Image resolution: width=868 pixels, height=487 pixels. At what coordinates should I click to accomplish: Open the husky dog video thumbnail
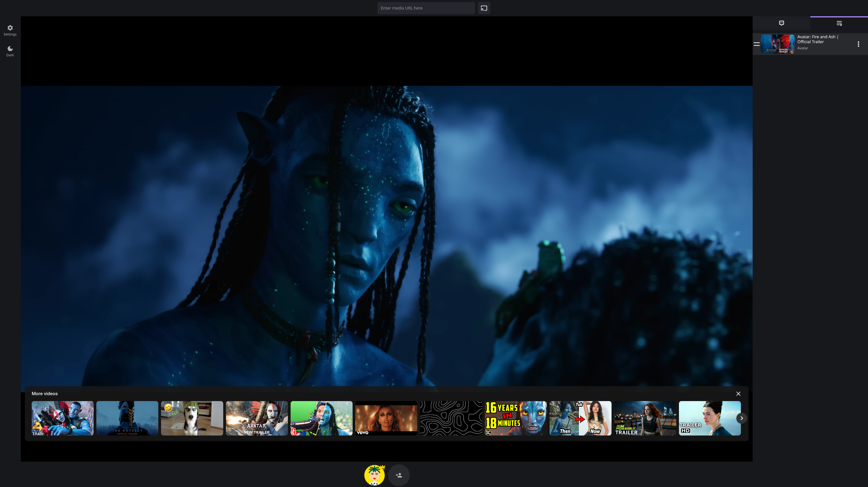192,418
